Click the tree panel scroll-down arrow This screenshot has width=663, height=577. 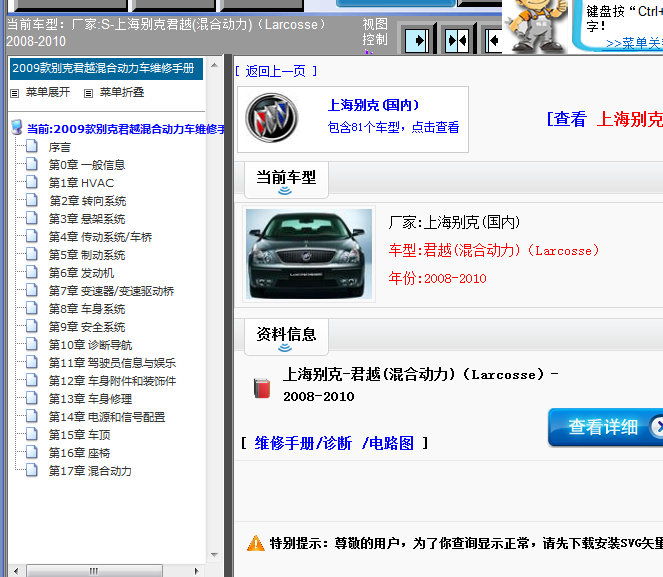point(214,554)
